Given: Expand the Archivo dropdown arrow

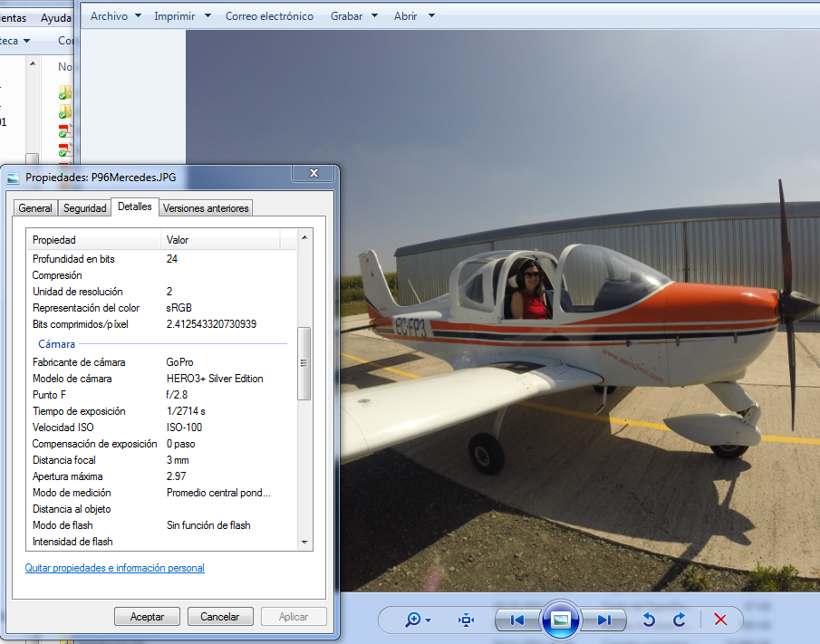Looking at the screenshot, I should tap(138, 15).
